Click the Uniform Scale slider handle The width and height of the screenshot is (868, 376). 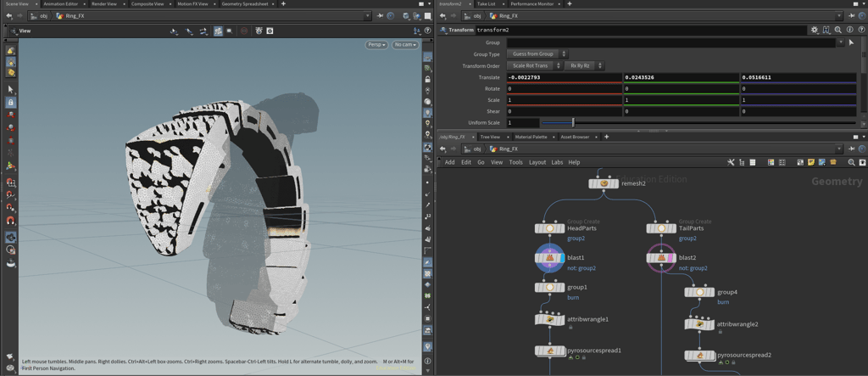click(573, 123)
